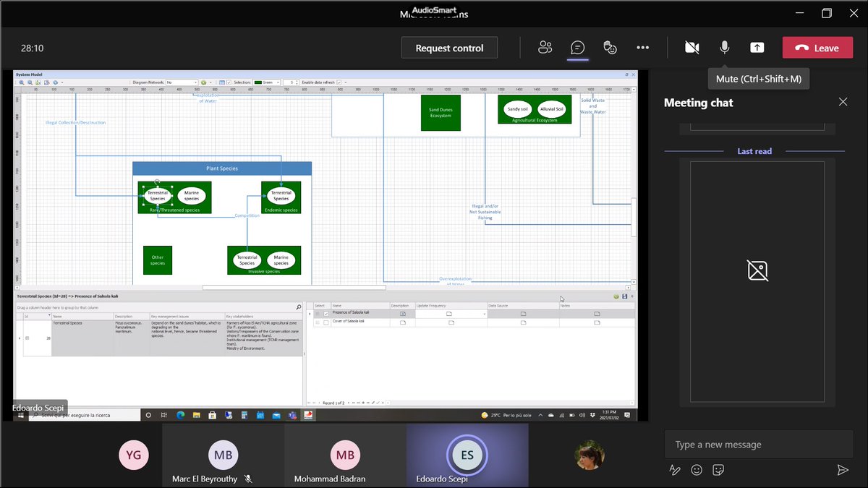The height and width of the screenshot is (488, 868).
Task: Click the green Selection color swatch
Action: pos(258,82)
